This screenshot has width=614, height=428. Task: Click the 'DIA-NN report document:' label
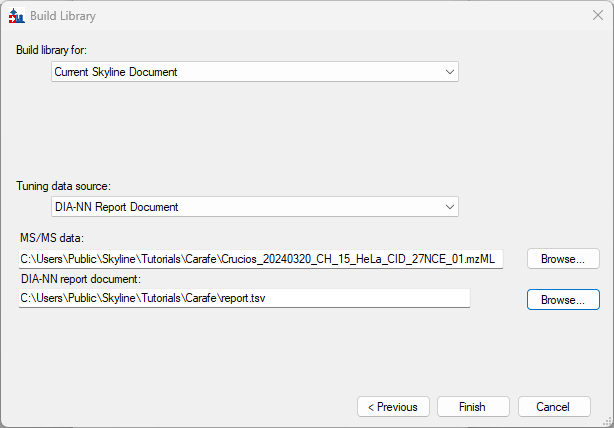click(81, 279)
